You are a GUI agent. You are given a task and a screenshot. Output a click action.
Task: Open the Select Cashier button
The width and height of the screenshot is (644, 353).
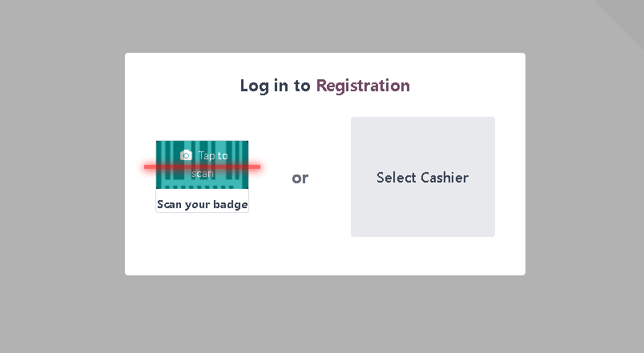click(x=422, y=177)
